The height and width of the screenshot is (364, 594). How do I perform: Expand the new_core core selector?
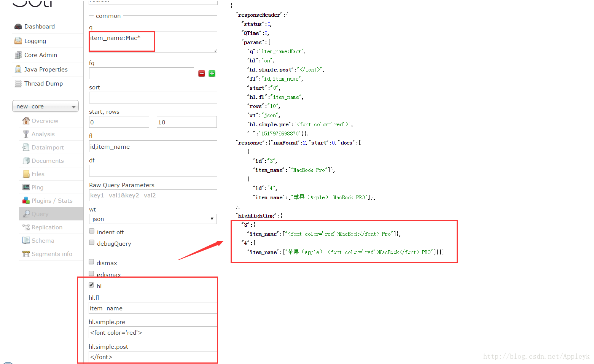pyautogui.click(x=45, y=106)
